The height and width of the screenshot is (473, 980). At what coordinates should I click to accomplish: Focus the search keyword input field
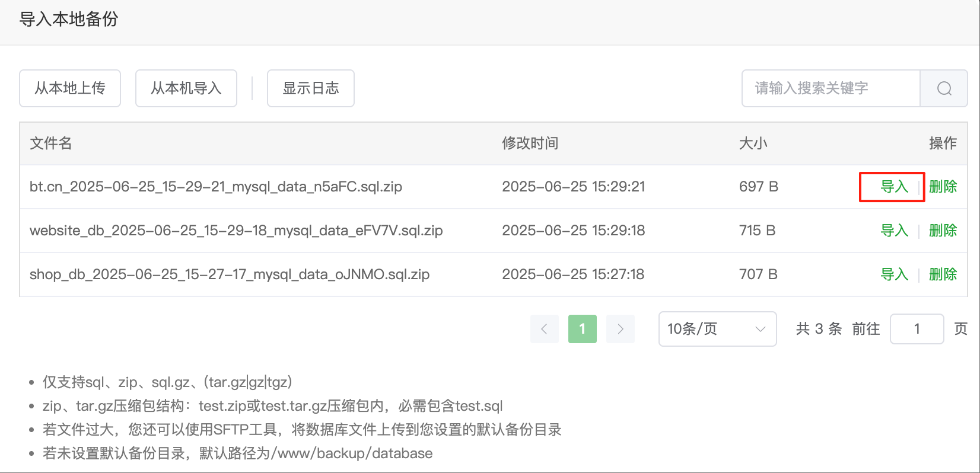[x=831, y=88]
